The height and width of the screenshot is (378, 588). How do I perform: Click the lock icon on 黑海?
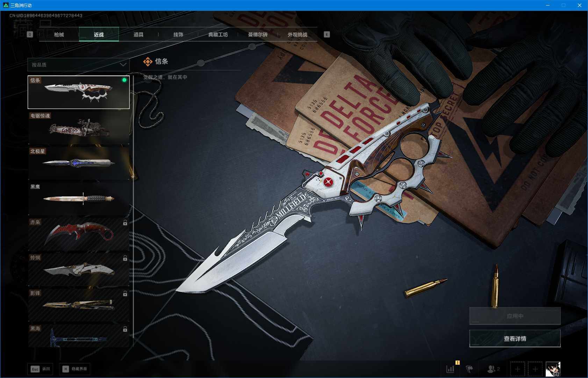(x=125, y=329)
